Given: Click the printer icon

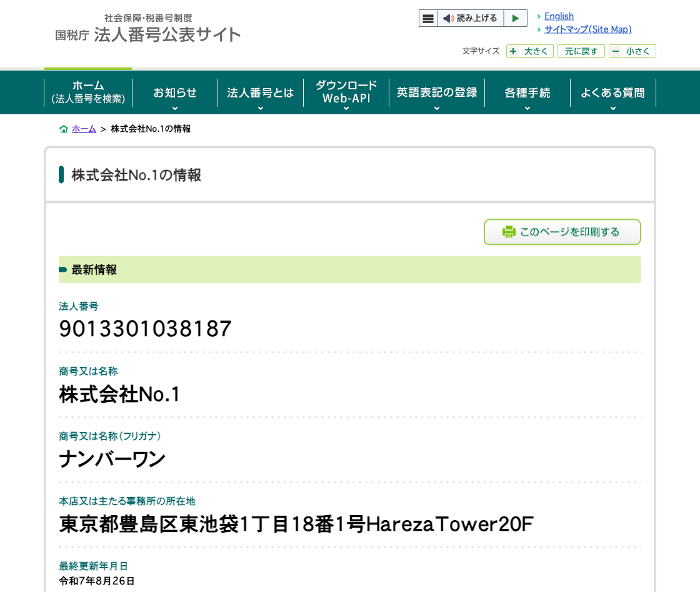Looking at the screenshot, I should click(509, 232).
